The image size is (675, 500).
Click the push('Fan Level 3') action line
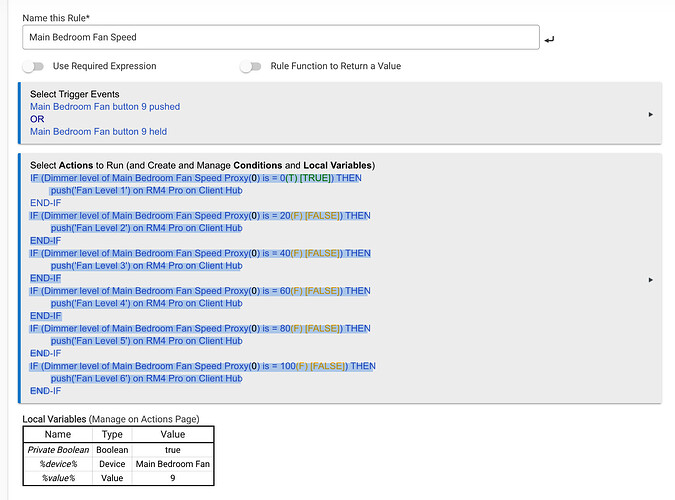tap(146, 266)
